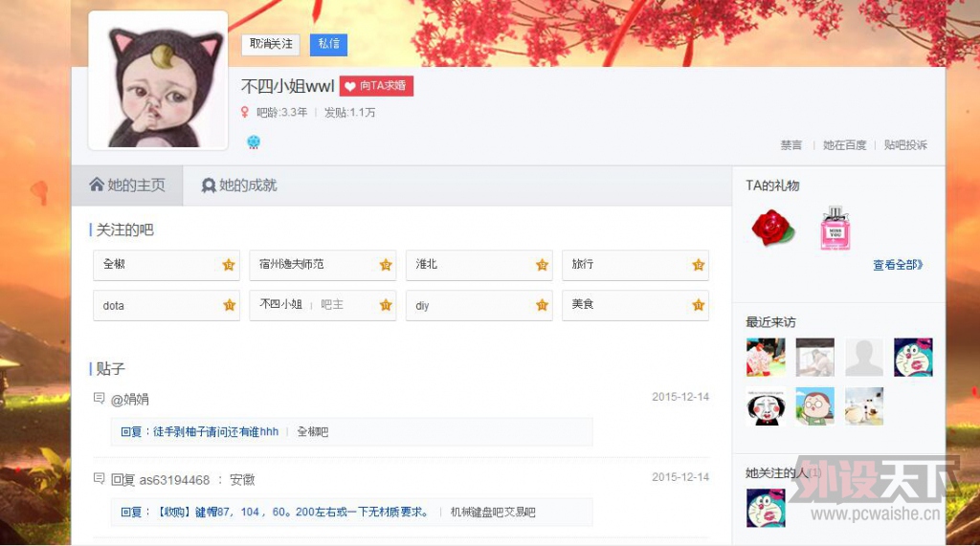The height and width of the screenshot is (546, 980).
Task: Open the @娟娟 post title
Action: (130, 399)
